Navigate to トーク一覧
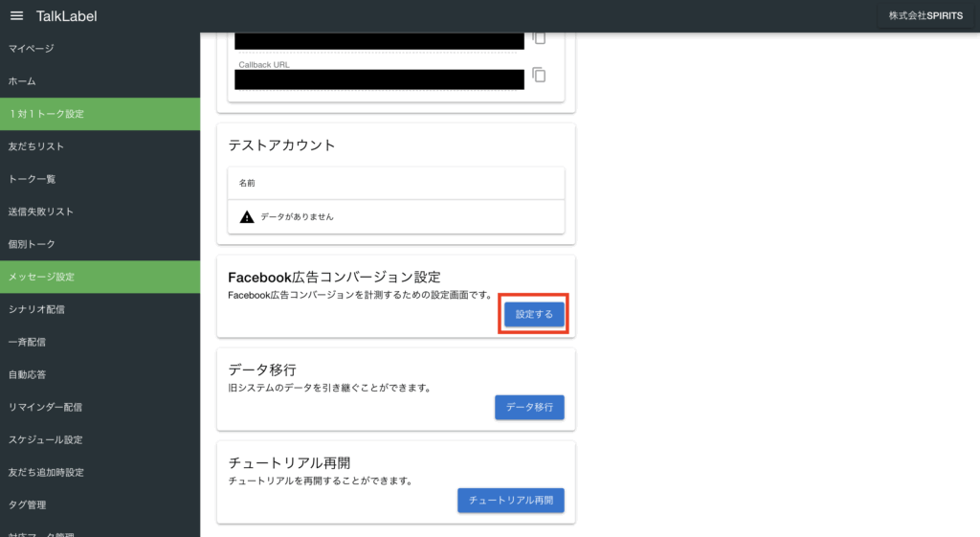The image size is (980, 537). pos(33,179)
